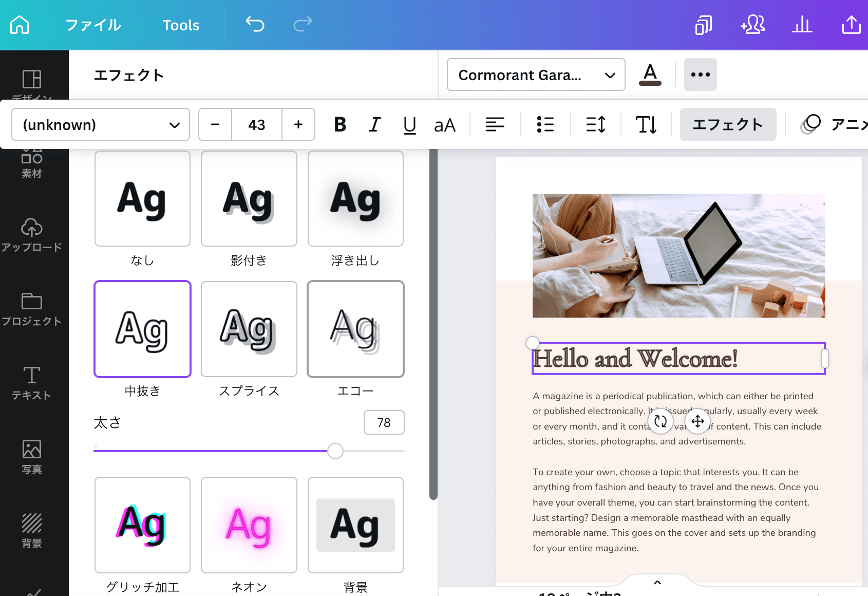
Task: Click the Undo icon
Action: [255, 24]
